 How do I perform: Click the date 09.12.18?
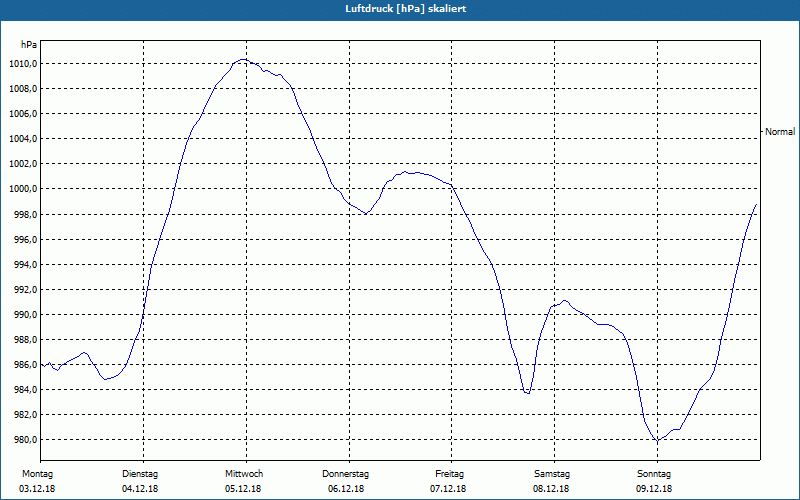(654, 489)
